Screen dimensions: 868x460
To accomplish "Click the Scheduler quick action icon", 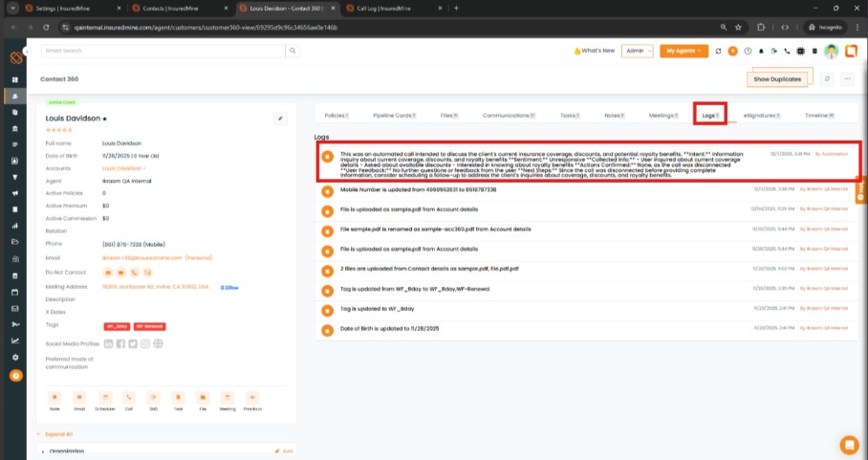I will 104,396.
